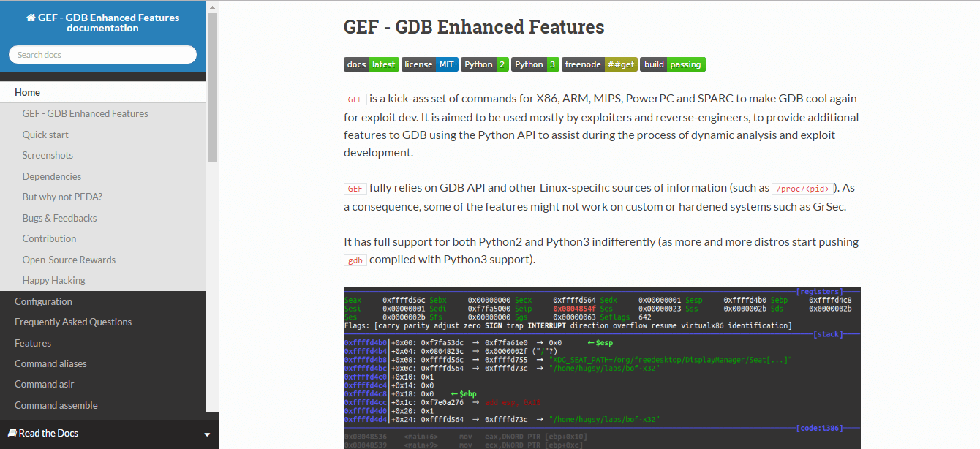The height and width of the screenshot is (449, 980).
Task: Click the freenode ##gef badge
Action: (x=600, y=64)
